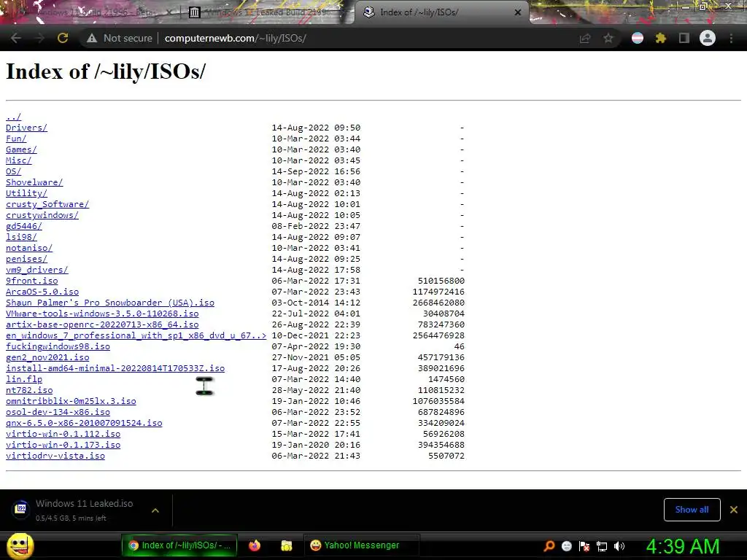747x560 pixels.
Task: Download qnx-6.5.0-x86-201007091524.iso
Action: click(84, 424)
